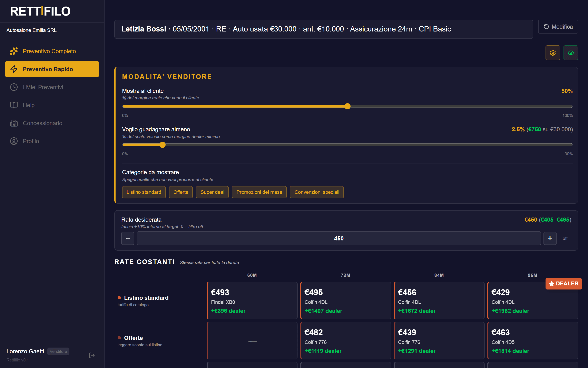This screenshot has width=588, height=368.
Task: Open the Help page
Action: (x=52, y=105)
